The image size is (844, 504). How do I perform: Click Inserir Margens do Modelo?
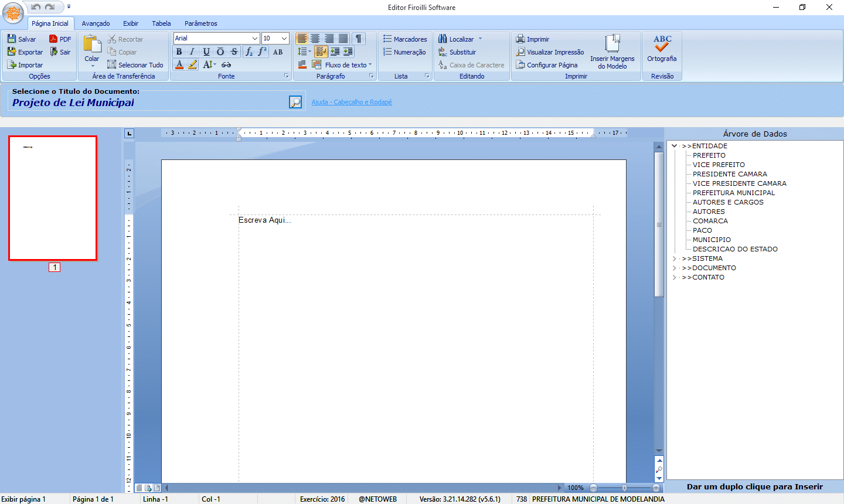(612, 52)
